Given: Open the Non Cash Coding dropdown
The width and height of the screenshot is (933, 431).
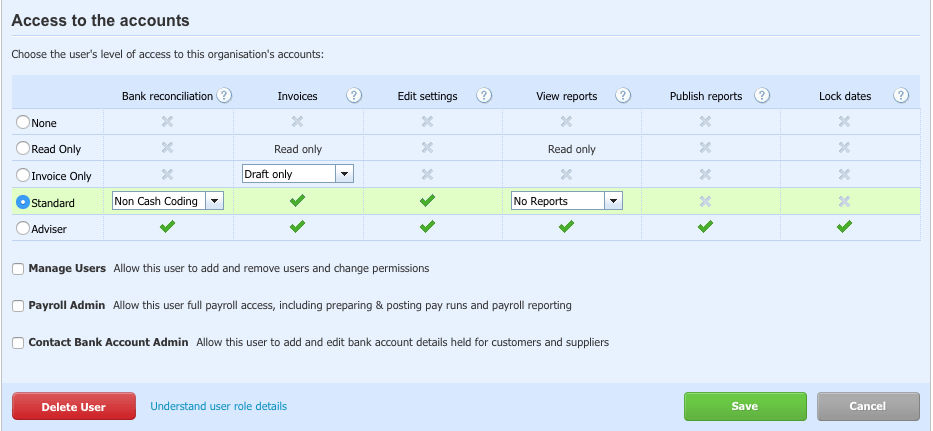Looking at the screenshot, I should [x=168, y=201].
